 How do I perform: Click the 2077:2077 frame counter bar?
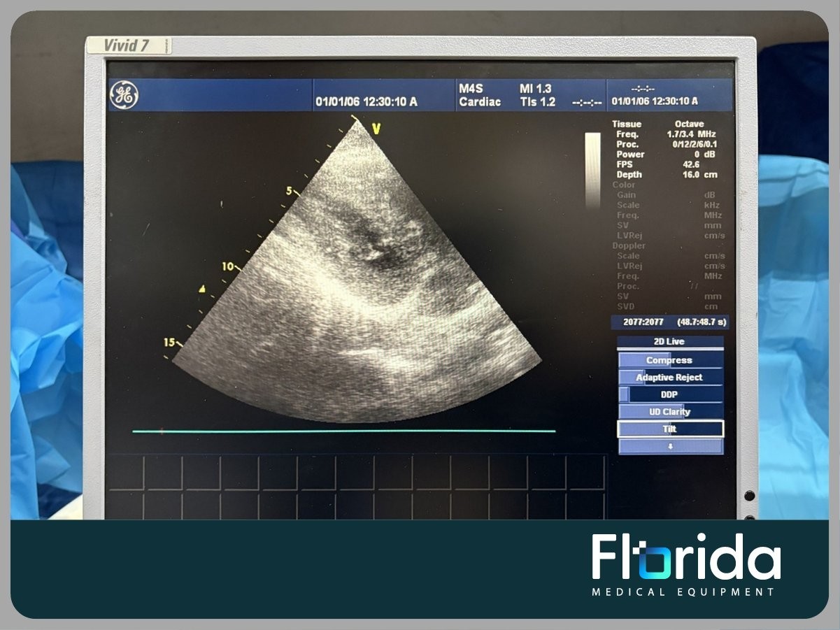pyautogui.click(x=669, y=322)
